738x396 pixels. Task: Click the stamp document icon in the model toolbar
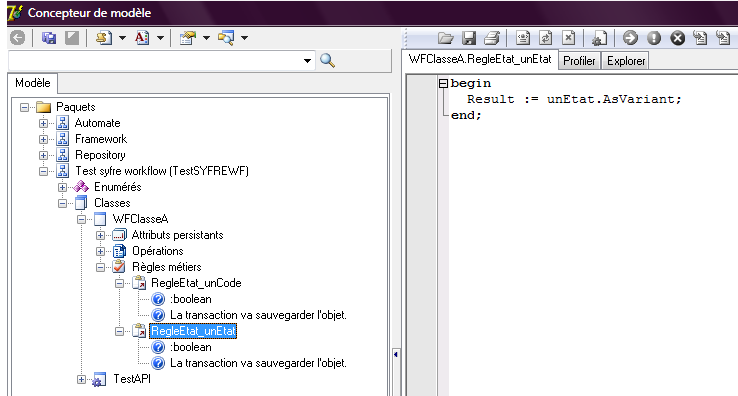pos(104,38)
